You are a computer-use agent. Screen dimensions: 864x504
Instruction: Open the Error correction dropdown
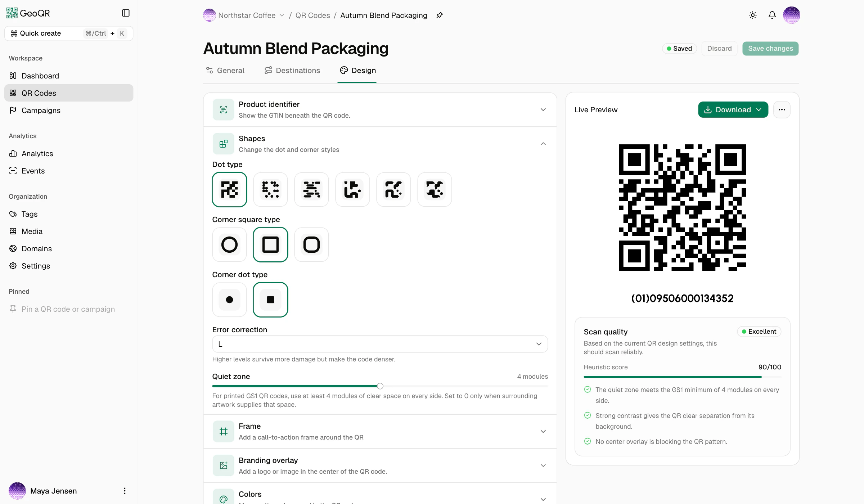[x=380, y=344]
